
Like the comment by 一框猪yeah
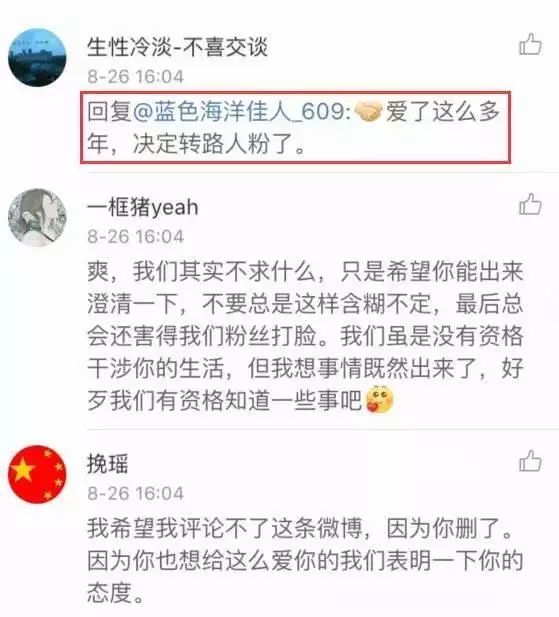530,204
